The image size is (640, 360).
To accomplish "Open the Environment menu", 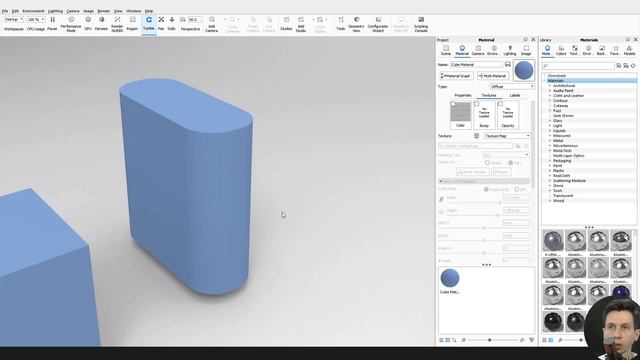I will click(x=33, y=11).
